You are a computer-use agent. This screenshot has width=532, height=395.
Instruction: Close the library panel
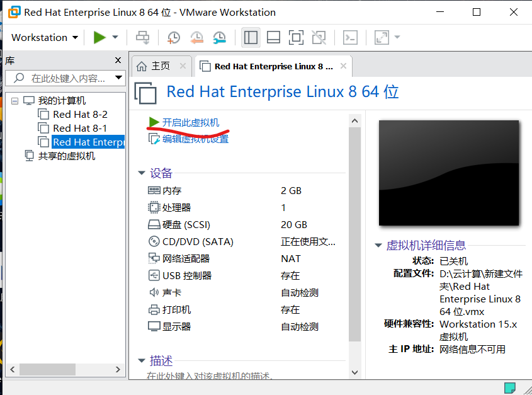[x=118, y=60]
